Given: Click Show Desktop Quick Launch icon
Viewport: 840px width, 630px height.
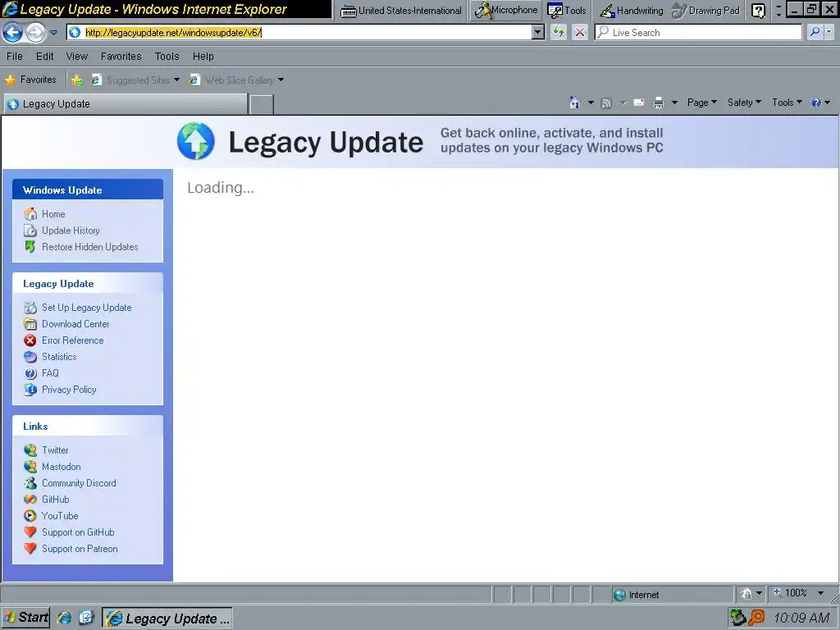Looking at the screenshot, I should (x=86, y=618).
